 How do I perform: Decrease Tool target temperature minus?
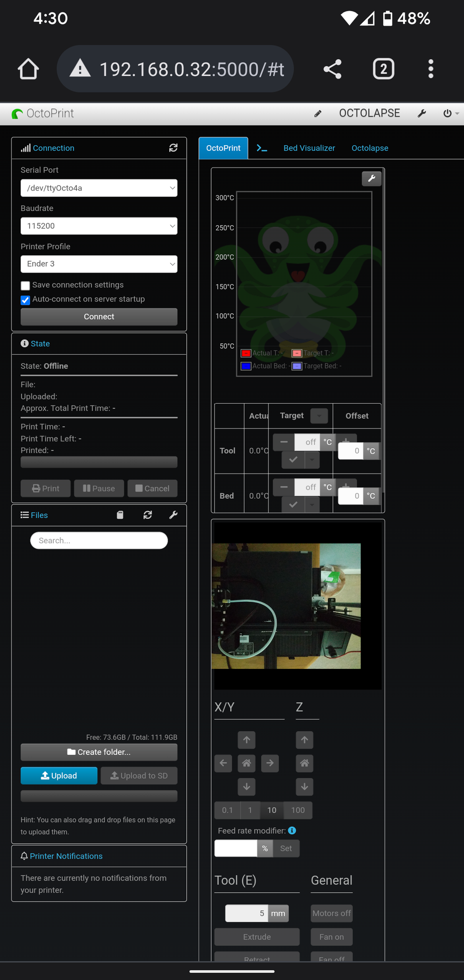(284, 442)
